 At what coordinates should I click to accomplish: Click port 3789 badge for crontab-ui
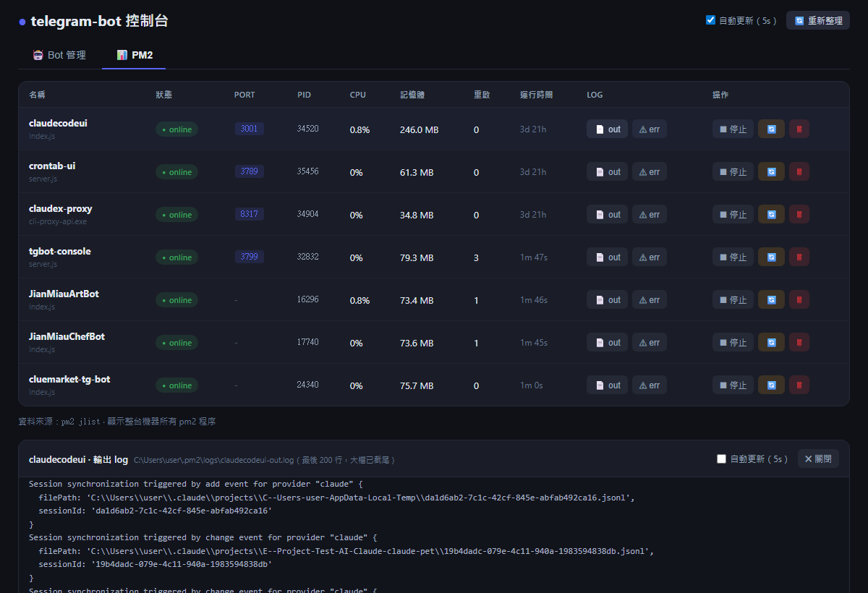click(249, 171)
